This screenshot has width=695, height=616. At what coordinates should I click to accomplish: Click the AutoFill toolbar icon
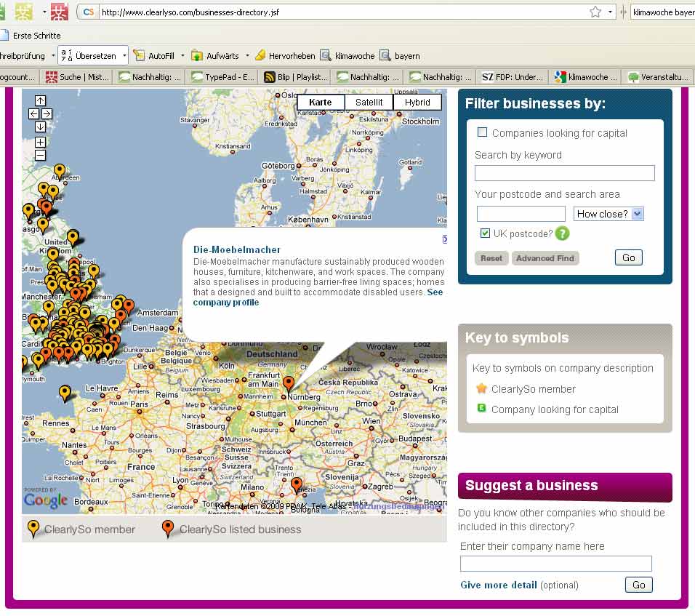(139, 55)
